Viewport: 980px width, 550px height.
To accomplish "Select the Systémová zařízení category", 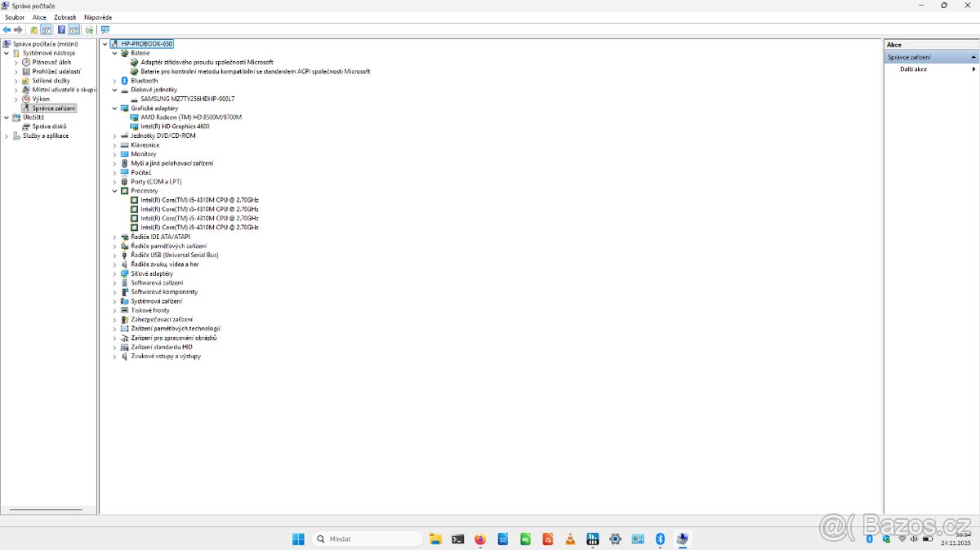I will point(156,301).
